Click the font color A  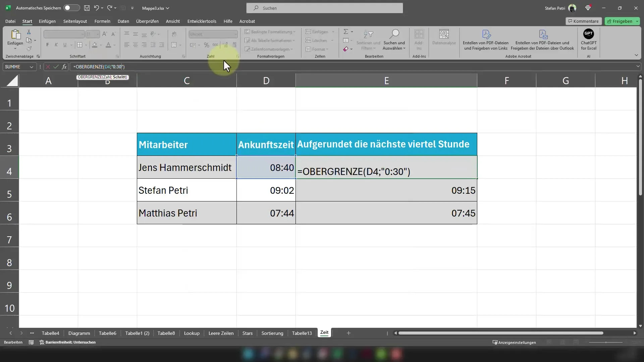pyautogui.click(x=108, y=45)
